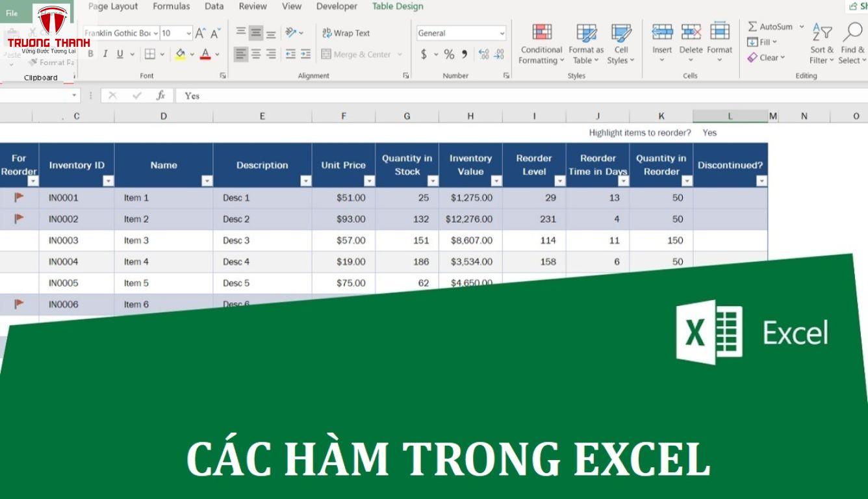The height and width of the screenshot is (499, 868).
Task: Toggle underline formatting
Action: 120,55
